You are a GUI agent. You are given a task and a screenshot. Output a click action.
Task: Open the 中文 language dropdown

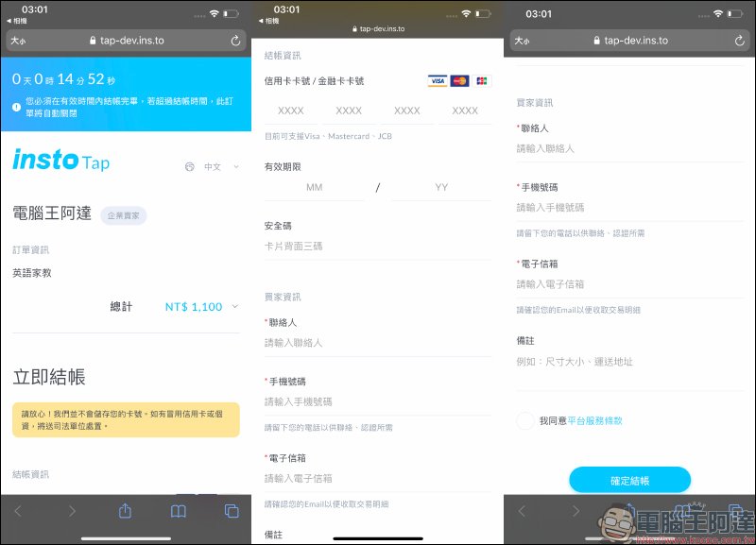[221, 167]
